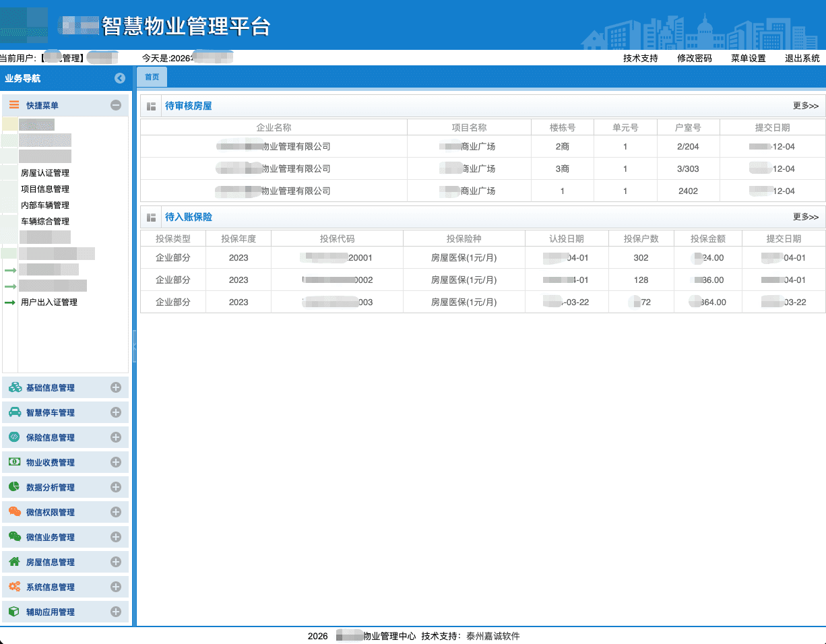
Task: Click 更多>> in the 待入账保险 panel
Action: point(806,217)
